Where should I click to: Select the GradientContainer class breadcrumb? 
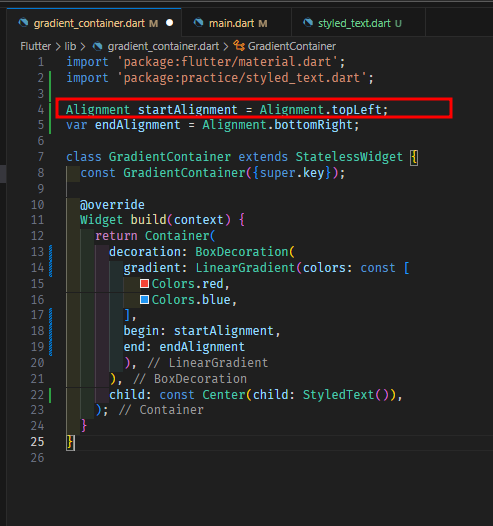(x=292, y=46)
